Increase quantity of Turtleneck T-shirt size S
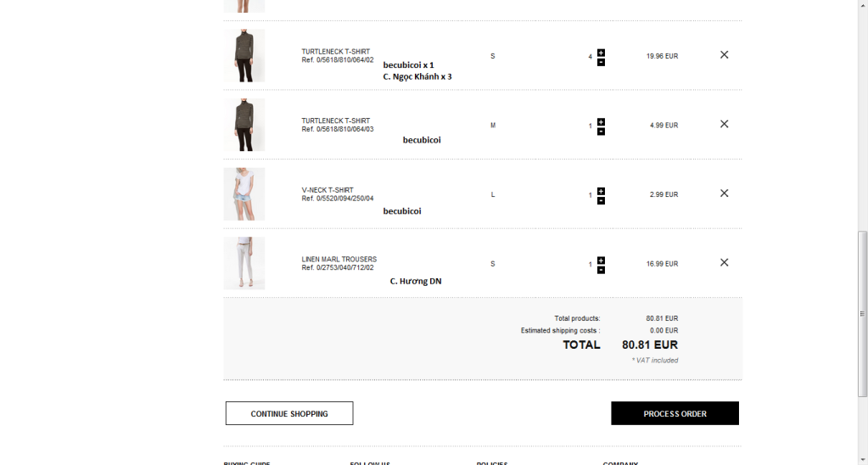The width and height of the screenshot is (868, 465). (601, 53)
